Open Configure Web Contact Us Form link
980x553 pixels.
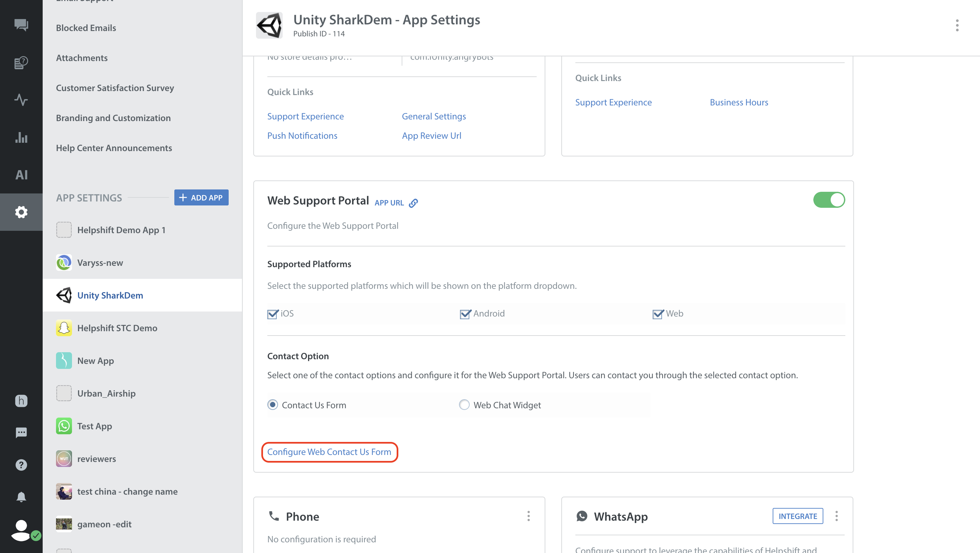coord(329,452)
